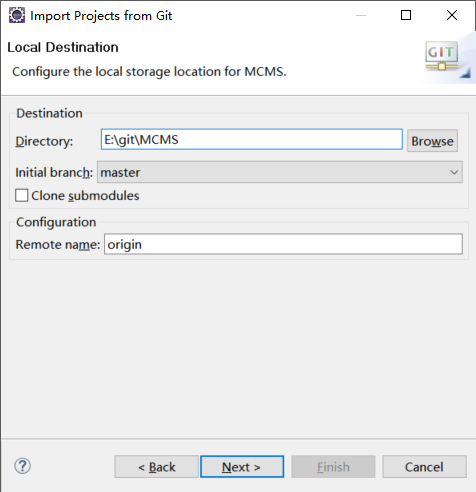The height and width of the screenshot is (492, 476).
Task: Click the Initial branch label
Action: 54,172
